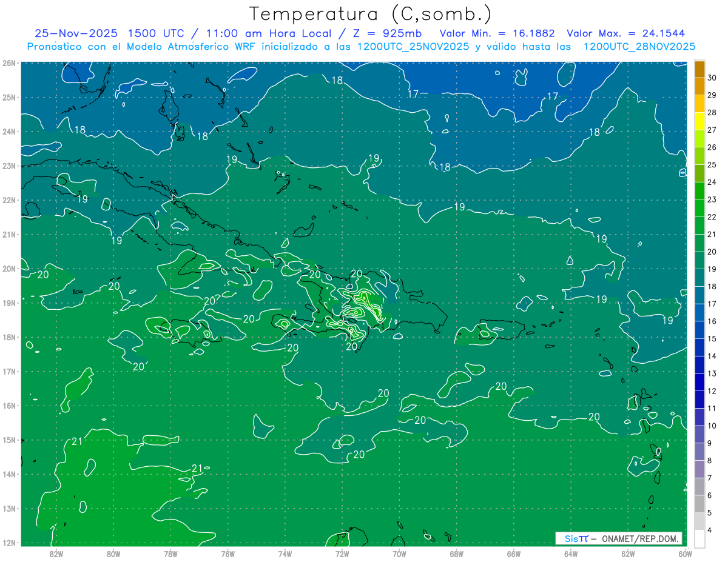Click the white swatch below label 4
The height and width of the screenshot is (562, 728).
point(699,538)
